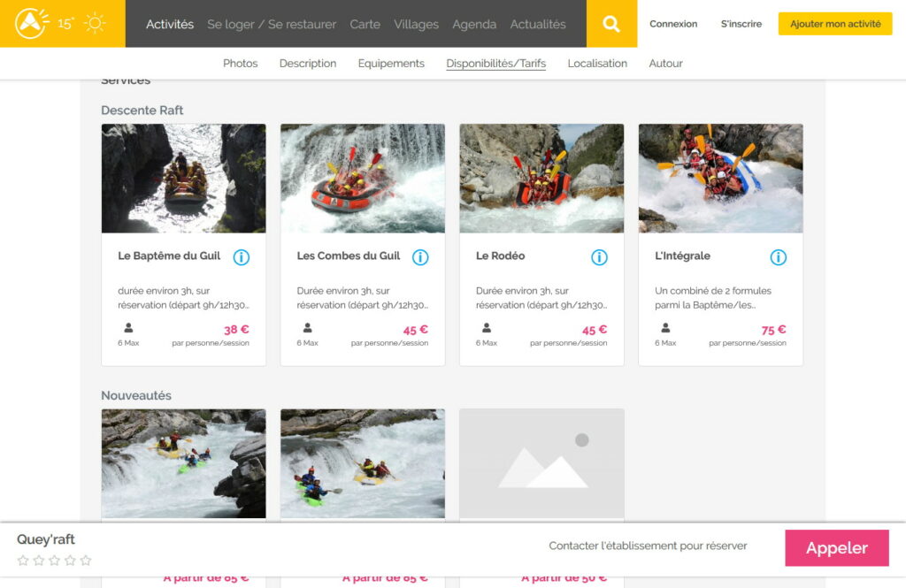The width and height of the screenshot is (906, 588).
Task: Open the search magnifier icon
Action: pos(611,24)
